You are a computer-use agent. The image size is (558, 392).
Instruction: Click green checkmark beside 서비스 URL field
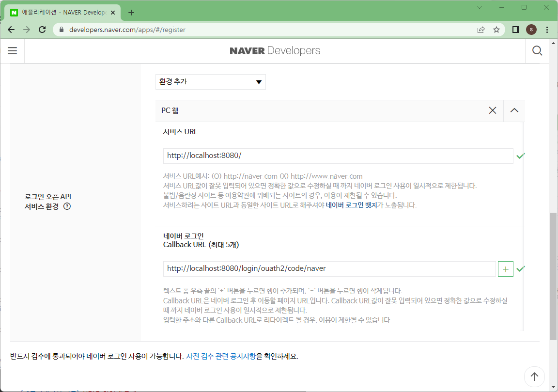(520, 156)
